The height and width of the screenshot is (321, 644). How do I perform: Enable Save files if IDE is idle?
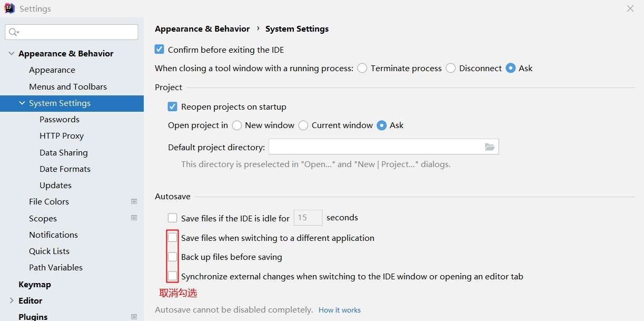[173, 218]
